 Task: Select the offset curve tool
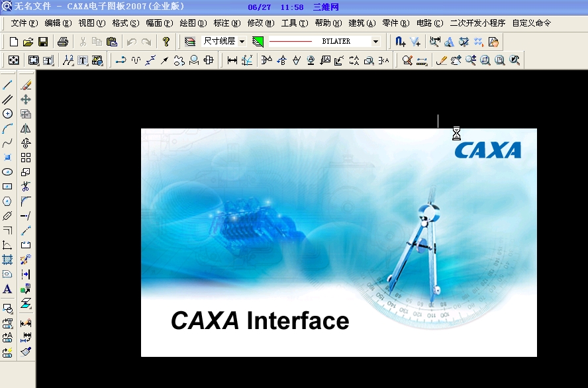pos(7,230)
